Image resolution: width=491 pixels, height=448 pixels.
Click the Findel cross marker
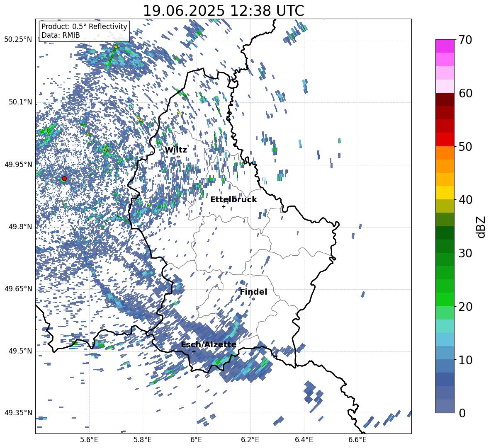tap(253, 299)
